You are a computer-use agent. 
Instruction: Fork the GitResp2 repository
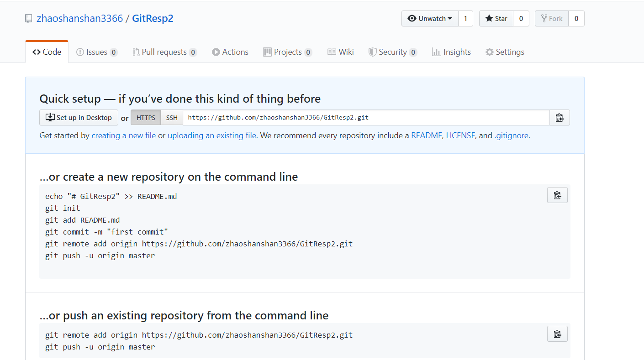pos(552,19)
